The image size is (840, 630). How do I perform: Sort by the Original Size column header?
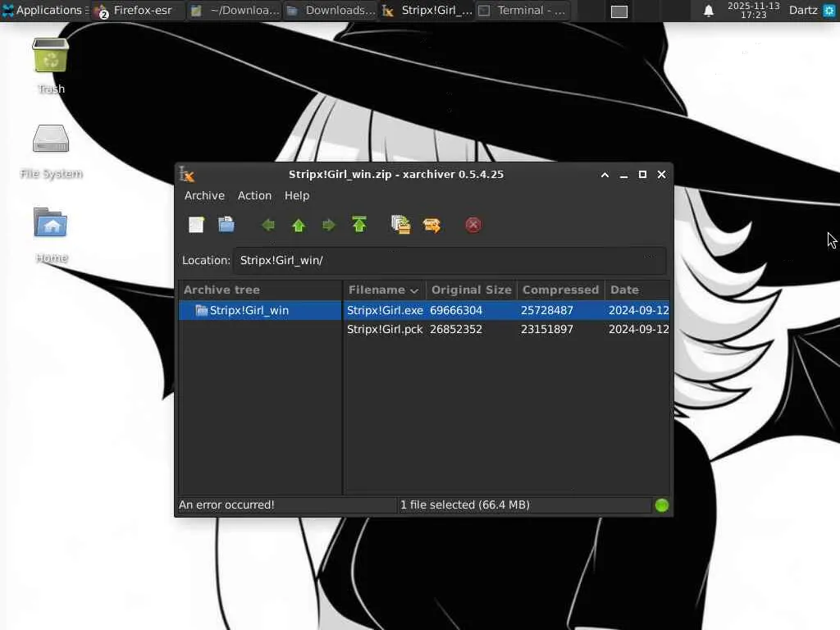[x=472, y=290]
